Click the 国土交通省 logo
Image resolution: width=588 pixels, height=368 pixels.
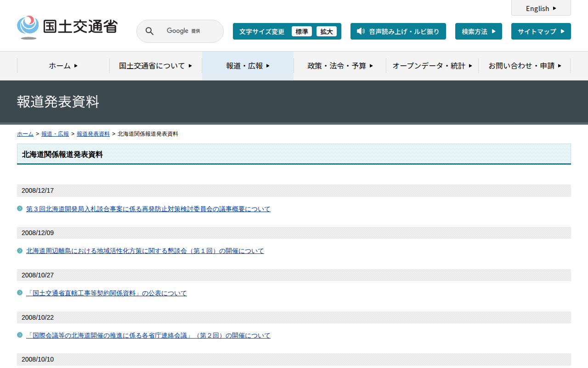coord(67,27)
